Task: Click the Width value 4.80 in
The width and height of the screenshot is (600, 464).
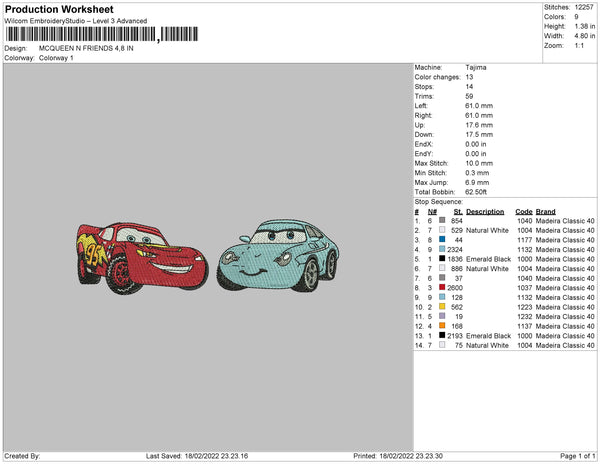Action: [585, 36]
